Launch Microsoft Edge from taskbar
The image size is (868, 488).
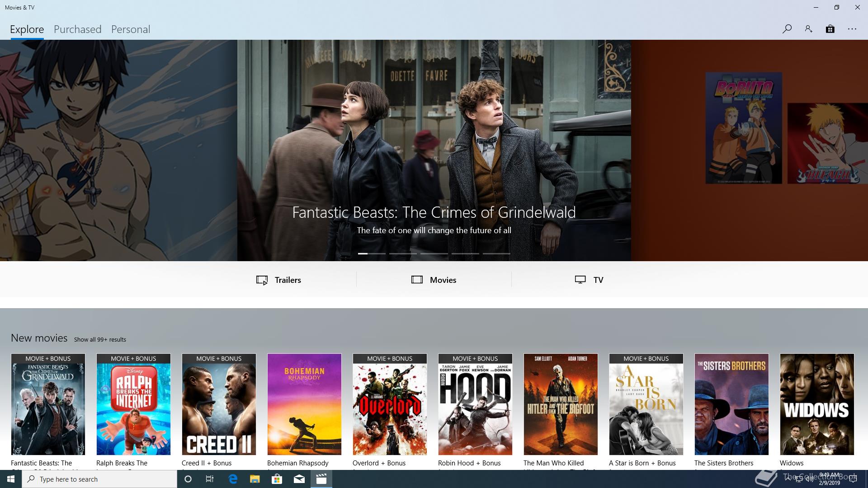[233, 479]
